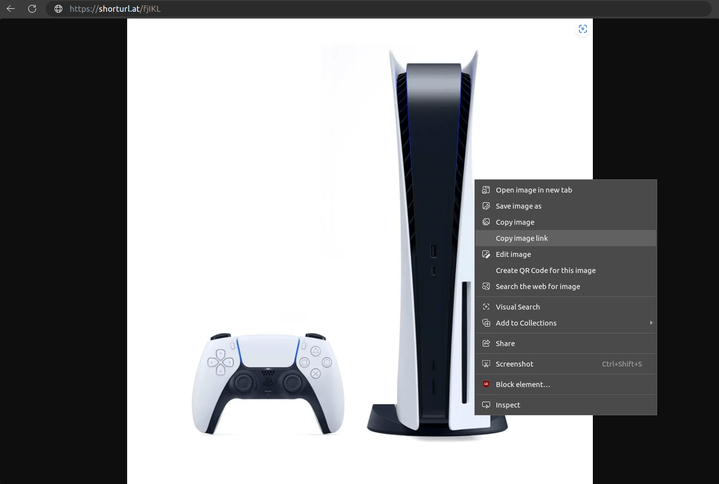
Task: Choose Copy image from the context menu
Action: (566, 222)
